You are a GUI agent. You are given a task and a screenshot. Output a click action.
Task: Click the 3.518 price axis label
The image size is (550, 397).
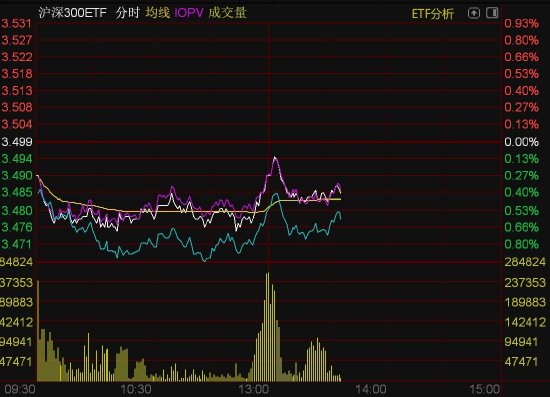click(16, 74)
